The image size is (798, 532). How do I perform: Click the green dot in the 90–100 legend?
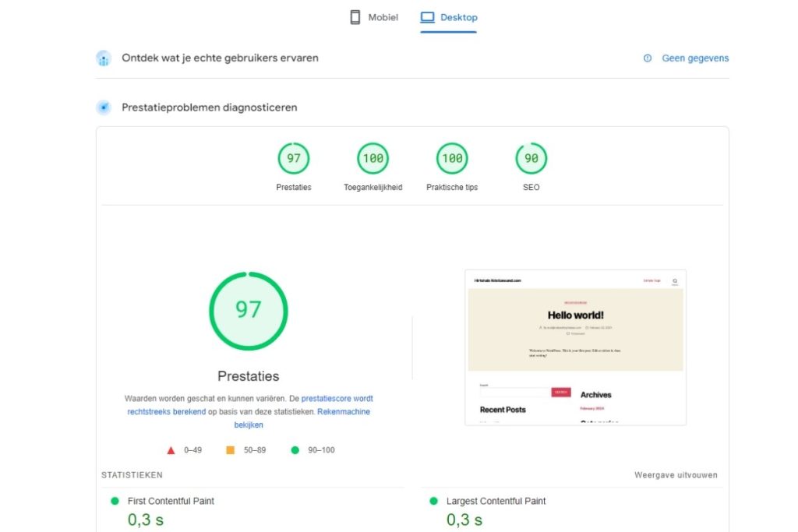[294, 449]
